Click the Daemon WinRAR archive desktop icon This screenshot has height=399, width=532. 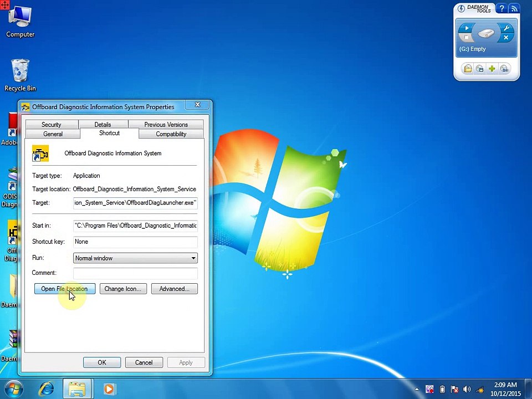[x=10, y=345]
